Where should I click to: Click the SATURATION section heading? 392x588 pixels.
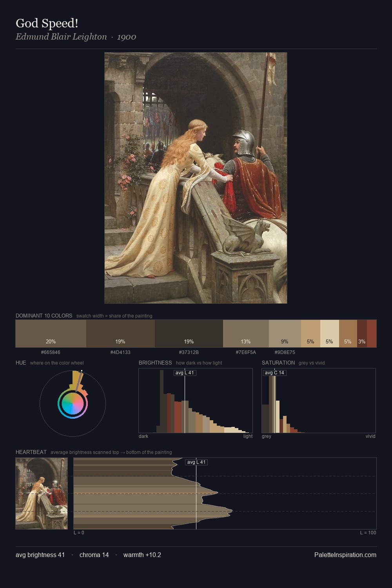[278, 363]
